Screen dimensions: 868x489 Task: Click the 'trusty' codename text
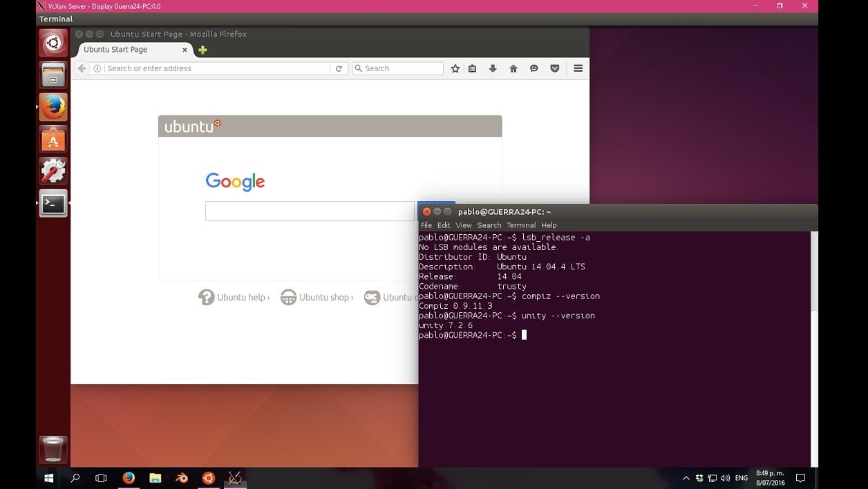511,286
